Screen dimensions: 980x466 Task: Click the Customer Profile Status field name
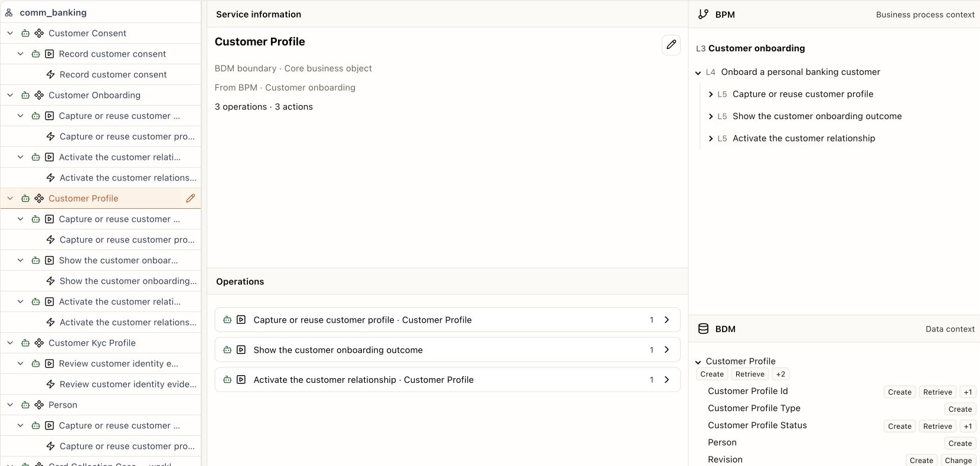tap(757, 425)
